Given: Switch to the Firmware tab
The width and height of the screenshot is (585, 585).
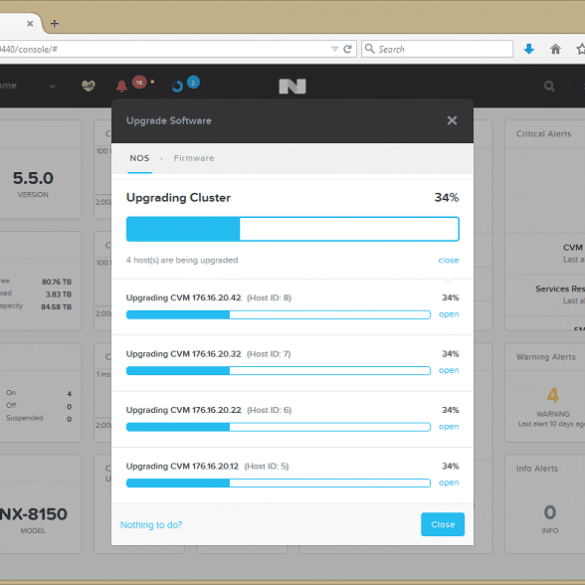Looking at the screenshot, I should [194, 158].
